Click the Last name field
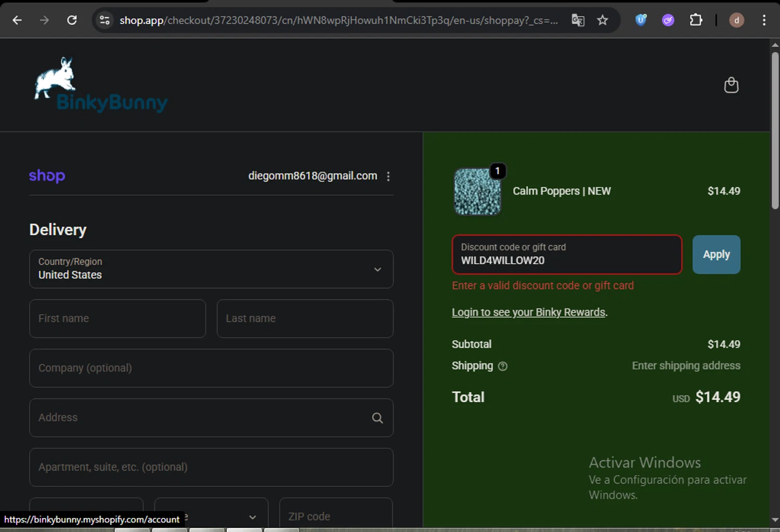Viewport: 780px width, 532px height. tap(305, 318)
